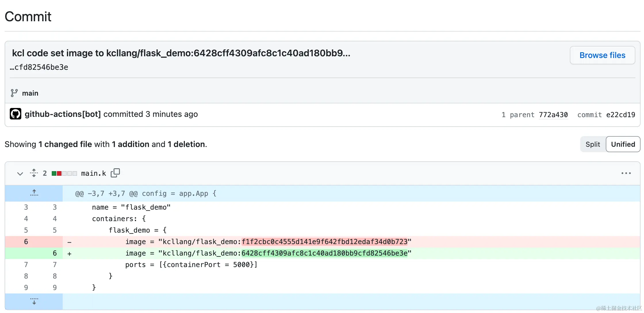Click the 'containers: {' code line
Image resolution: width=644 pixels, height=313 pixels.
pos(119,219)
